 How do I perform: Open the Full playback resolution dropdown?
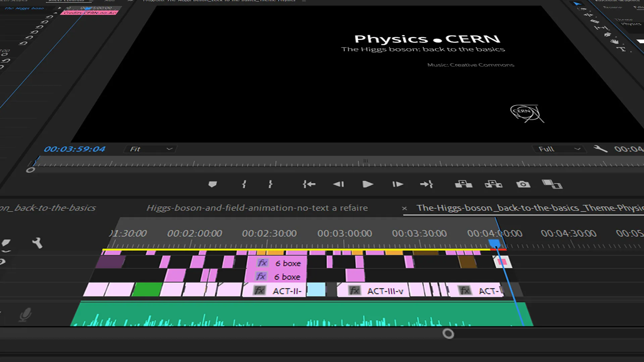click(x=559, y=149)
